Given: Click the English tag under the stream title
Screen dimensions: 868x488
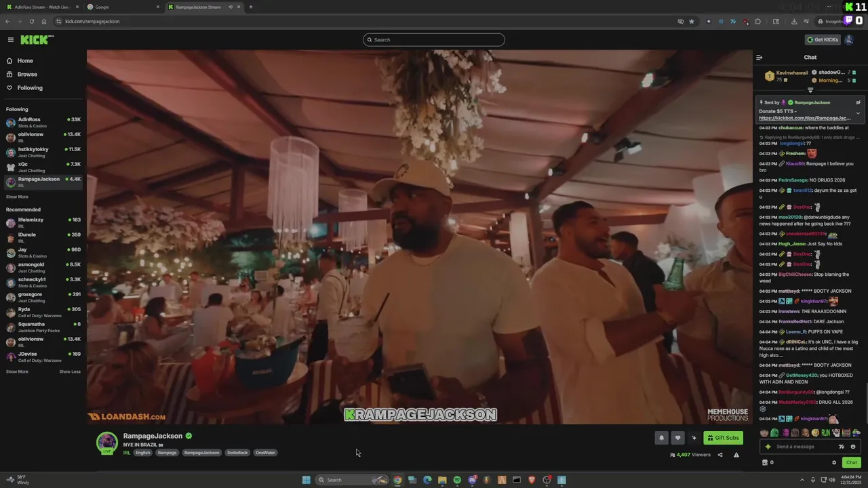Looking at the screenshot, I should point(143,453).
